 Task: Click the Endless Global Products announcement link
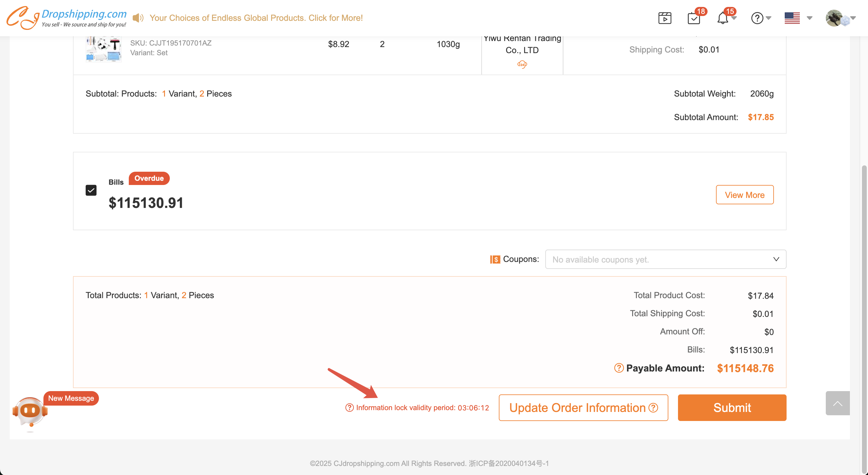(256, 18)
